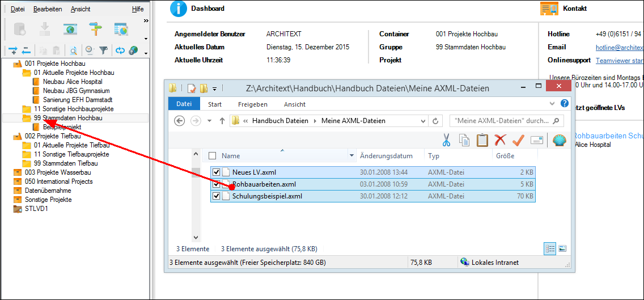Click the rename label icon in Explorer
The image size is (644, 300).
tap(537, 140)
